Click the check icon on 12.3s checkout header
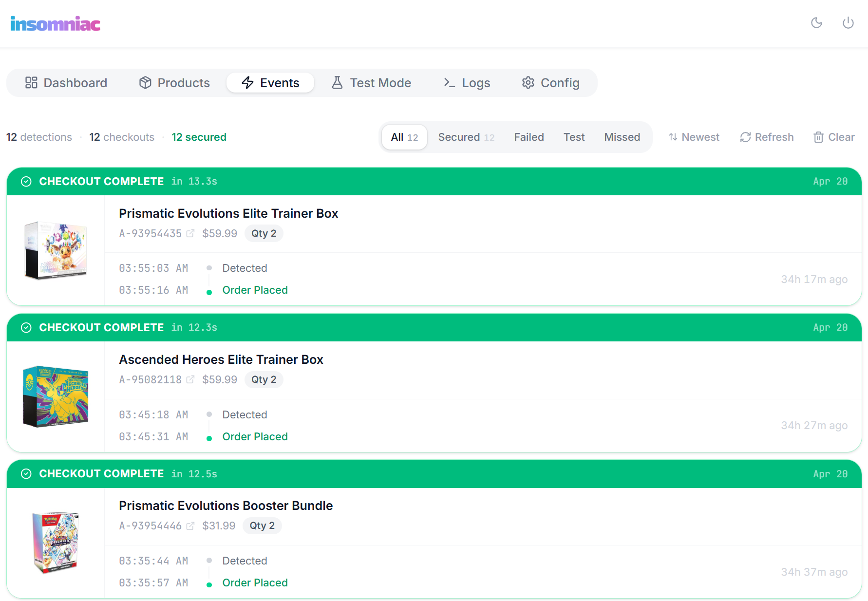 26,328
